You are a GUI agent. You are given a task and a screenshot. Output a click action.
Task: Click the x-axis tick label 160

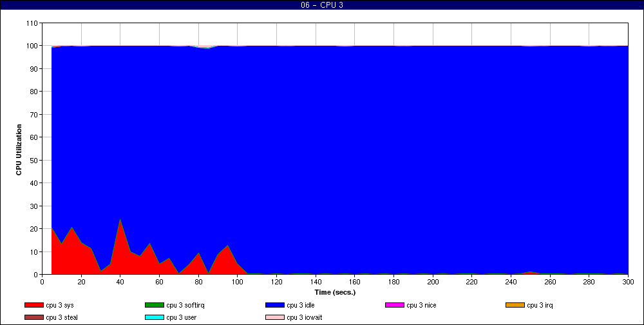coord(354,282)
